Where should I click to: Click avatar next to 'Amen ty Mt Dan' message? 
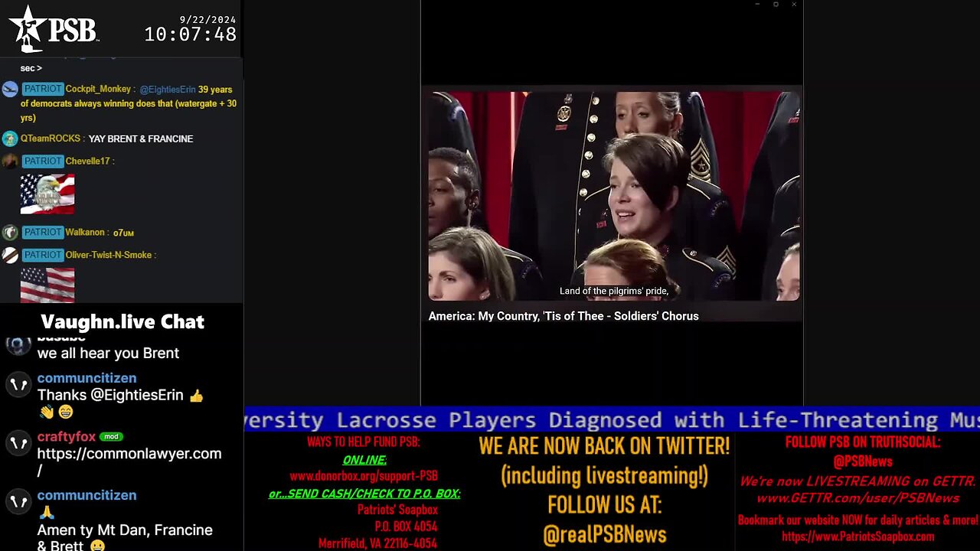coord(18,502)
